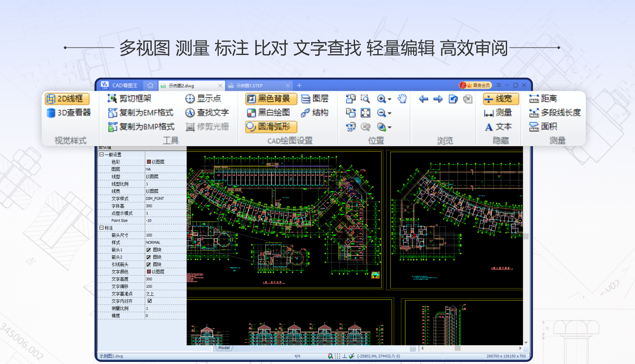Screen dimensions: 635x364
Task: Toggle the 黑色背景 black background option
Action: pyautogui.click(x=271, y=99)
